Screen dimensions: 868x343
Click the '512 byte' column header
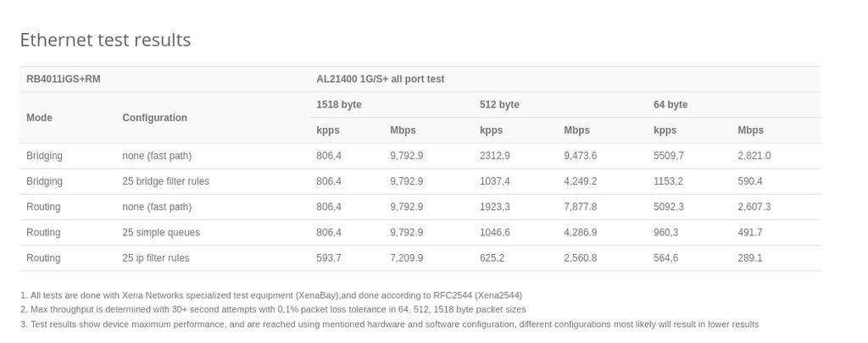coord(499,105)
